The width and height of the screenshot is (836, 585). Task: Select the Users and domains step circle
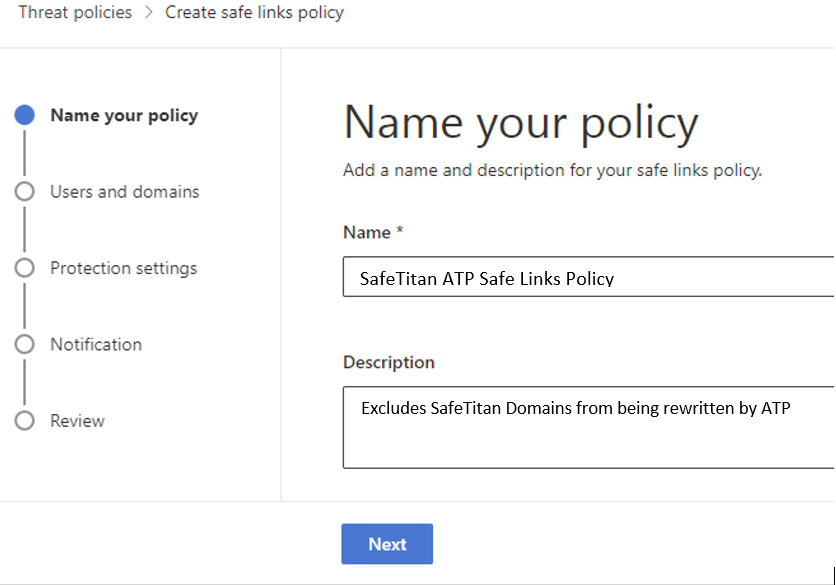tap(25, 191)
